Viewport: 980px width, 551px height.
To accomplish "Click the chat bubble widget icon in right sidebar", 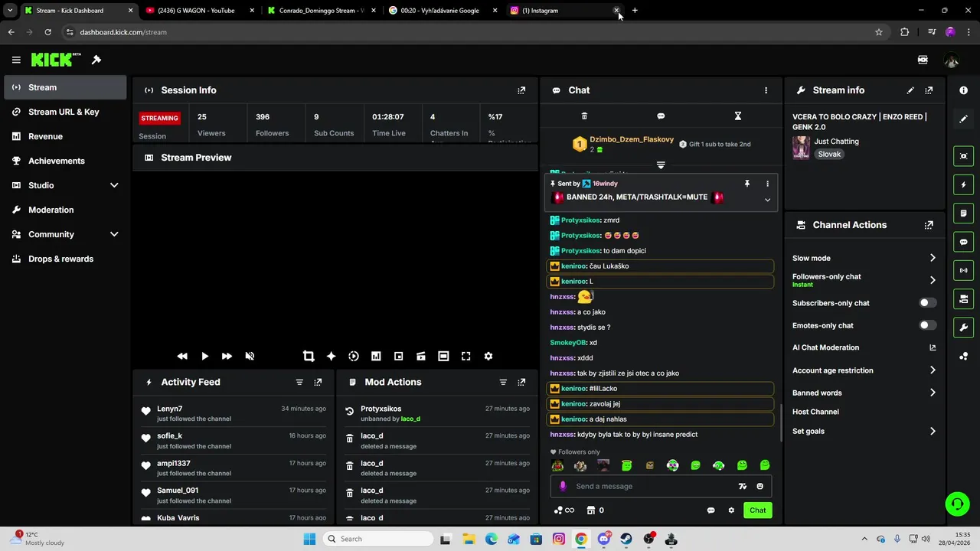I will 964,242.
